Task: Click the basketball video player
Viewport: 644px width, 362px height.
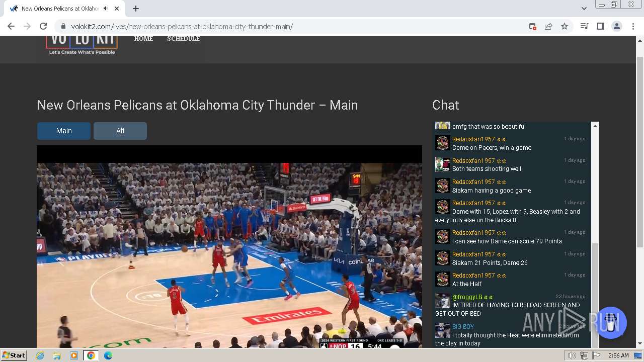Action: point(229,247)
